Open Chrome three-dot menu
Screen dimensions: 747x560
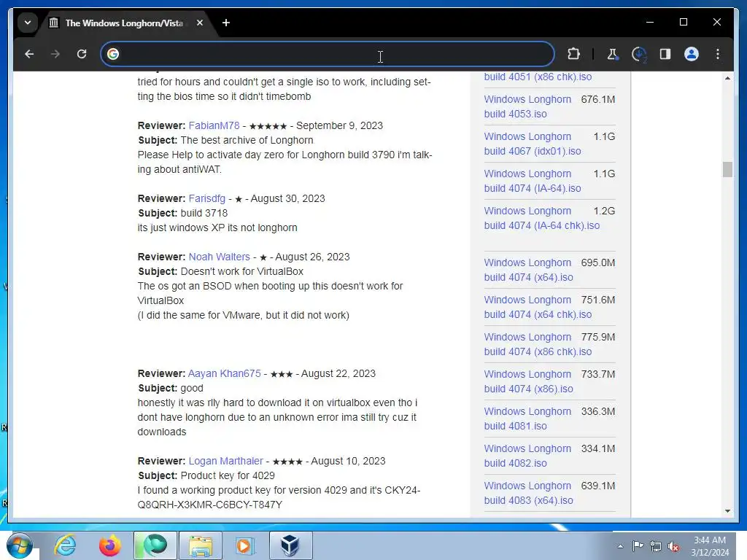(x=718, y=54)
